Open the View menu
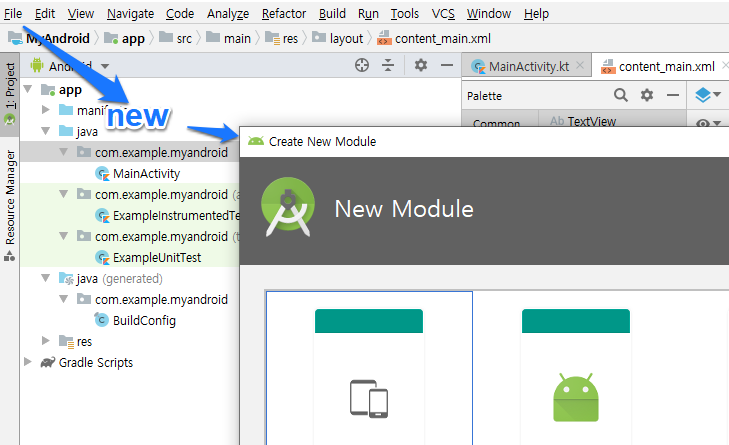The width and height of the screenshot is (729, 445). [x=80, y=14]
